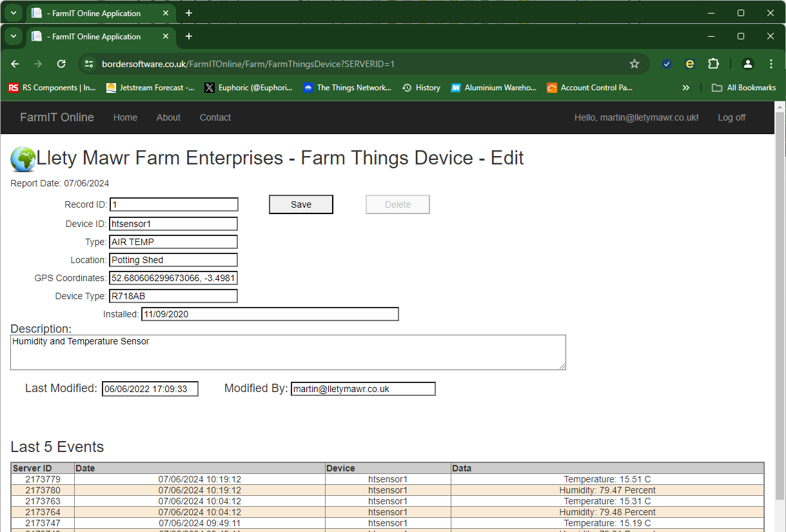Open RS Components bookmark
Viewport: 786px width, 532px height.
(52, 88)
